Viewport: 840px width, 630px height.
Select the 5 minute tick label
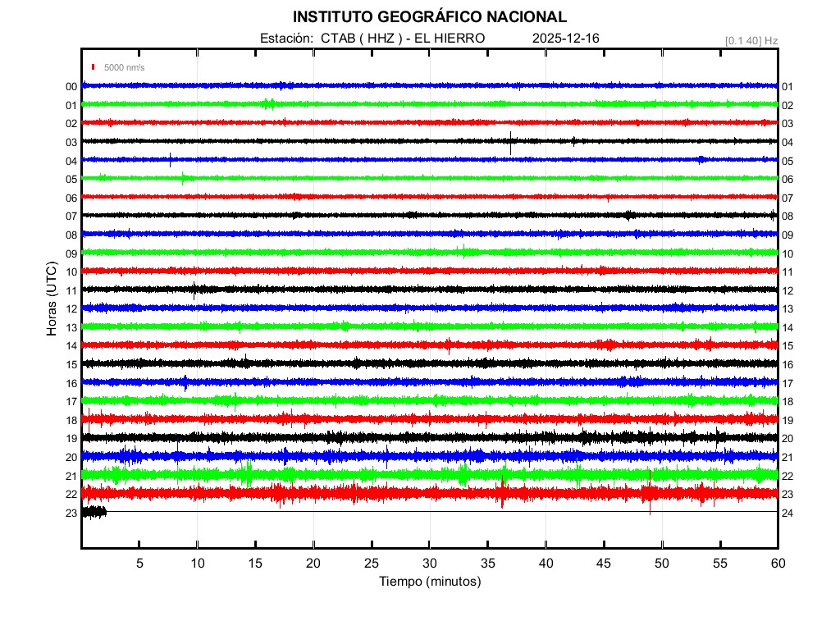point(139,564)
